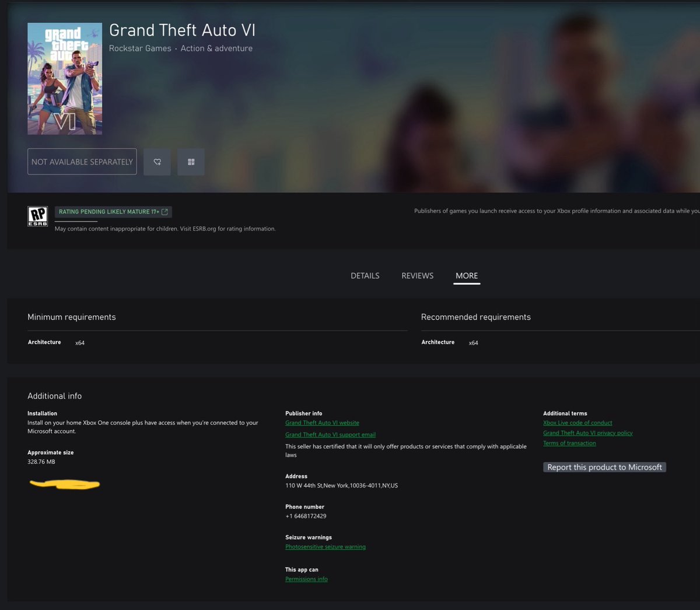The image size is (700, 610).
Task: Open the Photosensitive seizure warning link
Action: pos(325,547)
